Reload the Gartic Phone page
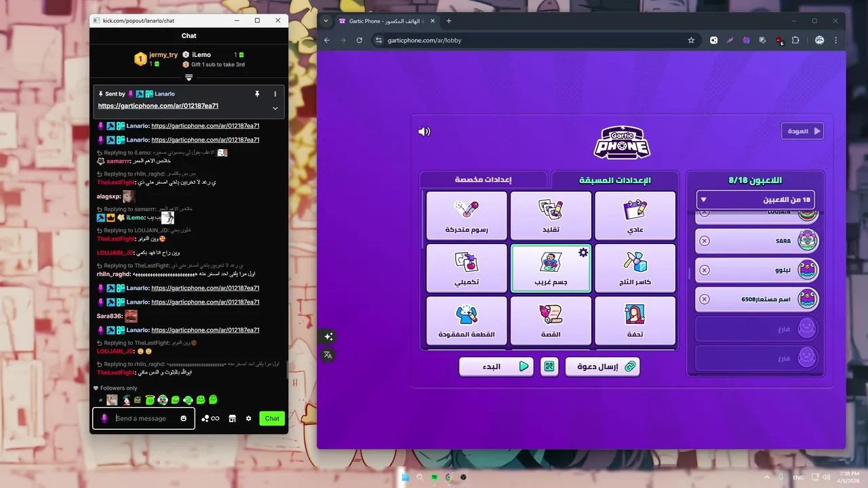 click(359, 40)
